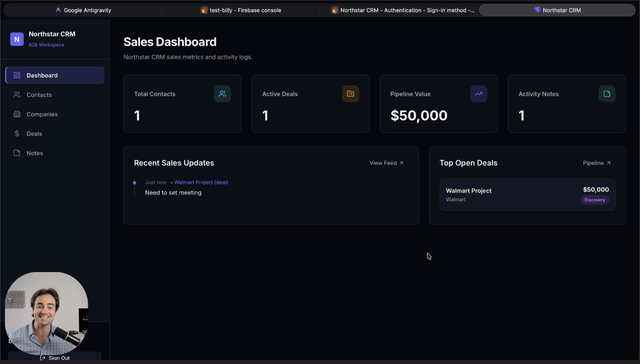The width and height of the screenshot is (640, 364).
Task: Click the 'B2B Workspace' label
Action: tap(46, 45)
